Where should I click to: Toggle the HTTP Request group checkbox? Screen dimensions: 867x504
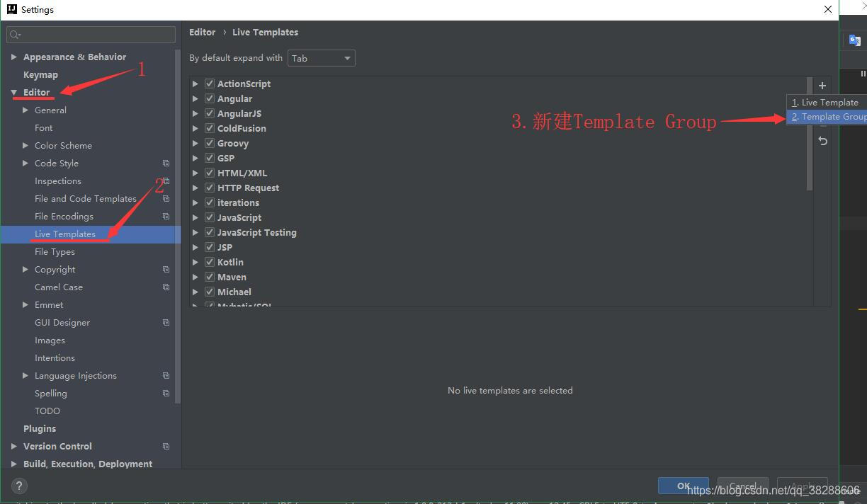[x=210, y=188]
